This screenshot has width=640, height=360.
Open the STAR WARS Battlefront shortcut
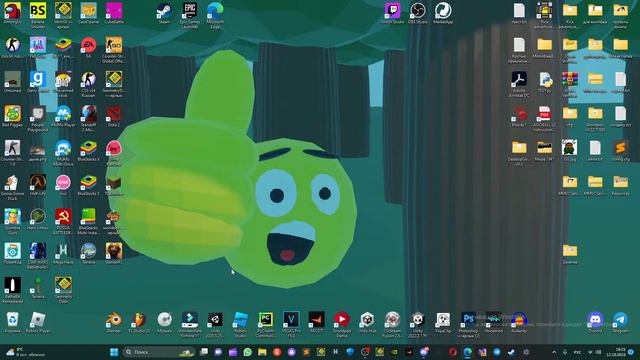pyautogui.click(x=38, y=256)
